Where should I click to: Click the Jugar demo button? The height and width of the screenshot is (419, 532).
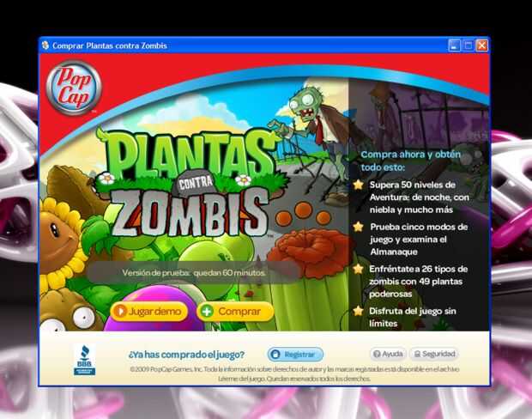(x=149, y=311)
